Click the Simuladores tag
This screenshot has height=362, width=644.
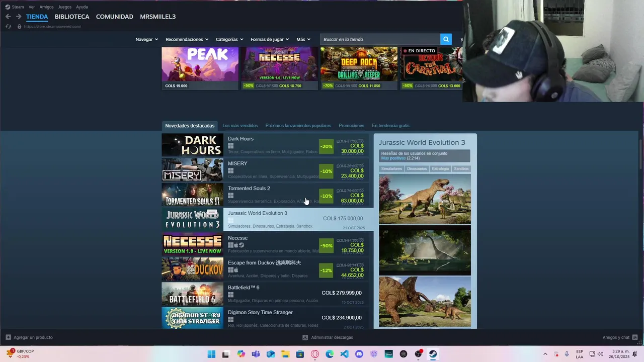tap(391, 169)
